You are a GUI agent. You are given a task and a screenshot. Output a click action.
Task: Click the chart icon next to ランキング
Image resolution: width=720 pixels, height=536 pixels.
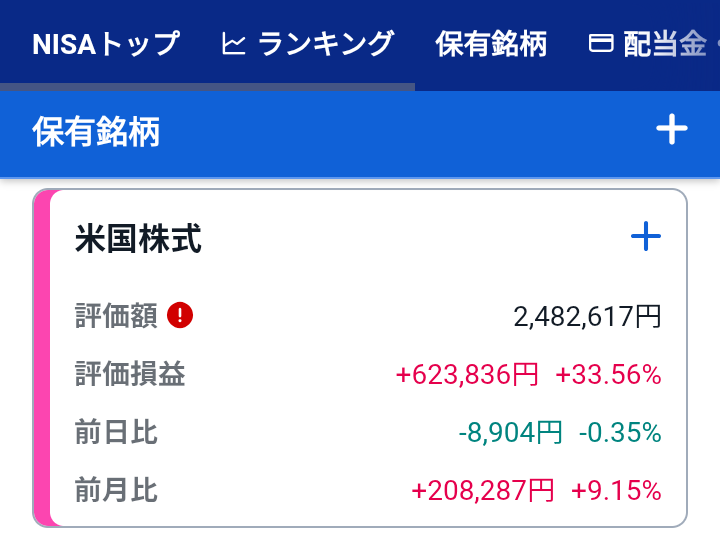233,45
